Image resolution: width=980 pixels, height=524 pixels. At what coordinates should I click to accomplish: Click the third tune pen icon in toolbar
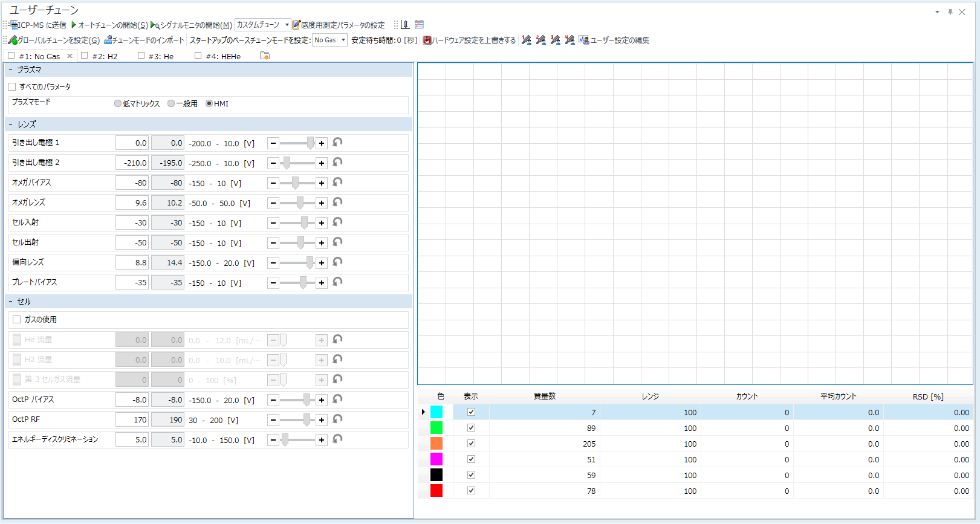pos(556,40)
